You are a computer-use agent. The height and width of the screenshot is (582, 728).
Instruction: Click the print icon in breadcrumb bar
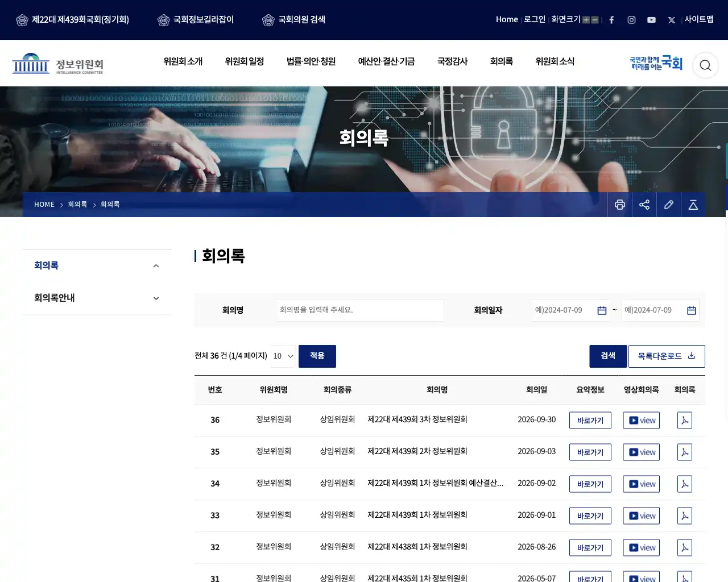[620, 205]
